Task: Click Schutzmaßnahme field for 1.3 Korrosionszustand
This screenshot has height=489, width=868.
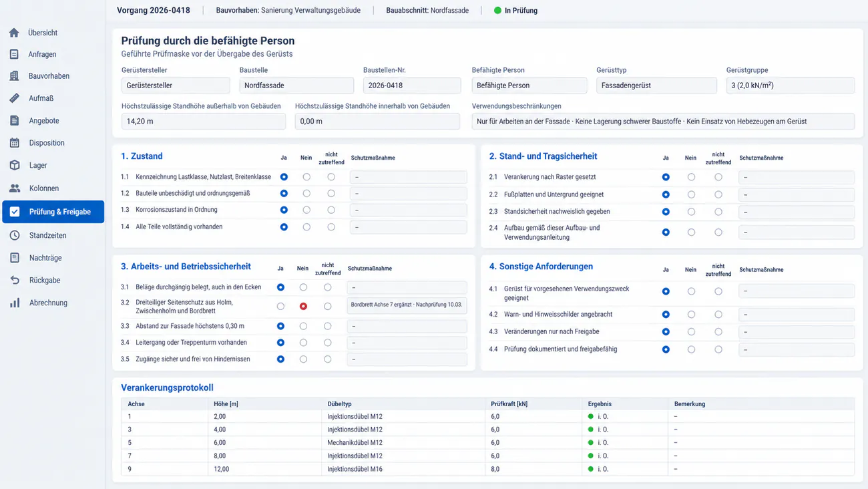Action: click(x=408, y=210)
